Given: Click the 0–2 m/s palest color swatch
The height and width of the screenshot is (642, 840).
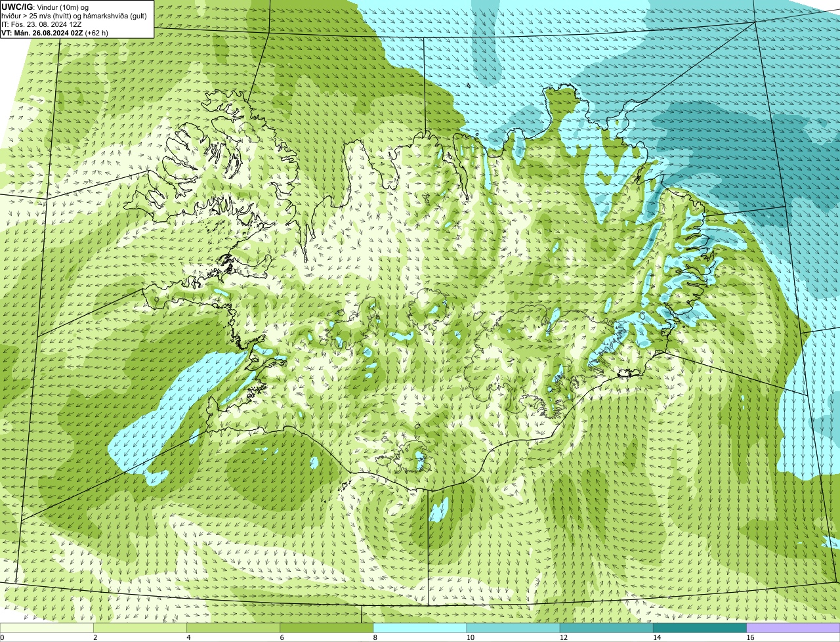Looking at the screenshot, I should pos(47,628).
